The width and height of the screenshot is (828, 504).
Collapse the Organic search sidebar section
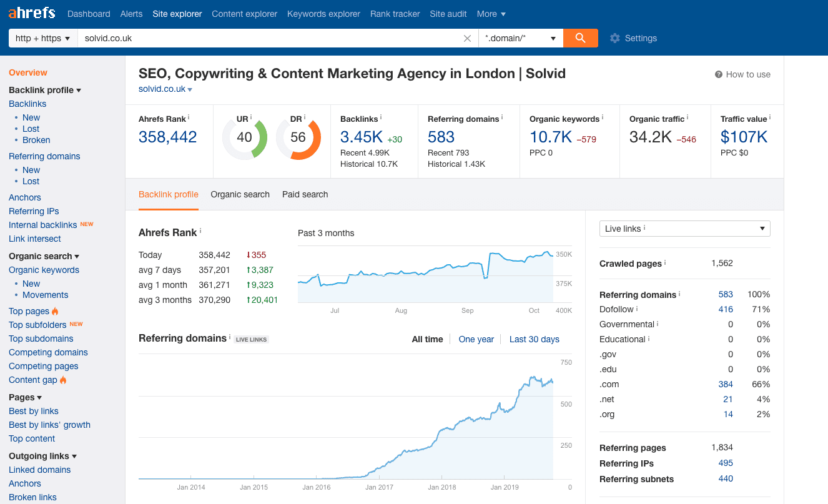[44, 256]
